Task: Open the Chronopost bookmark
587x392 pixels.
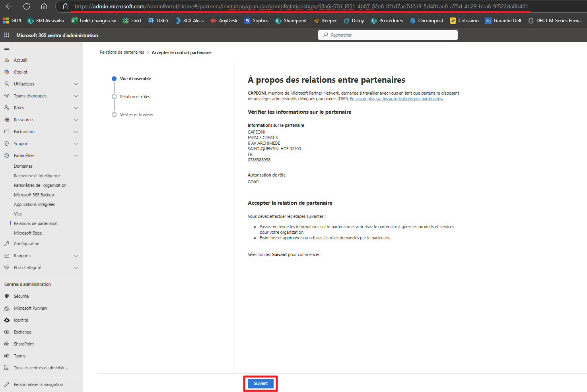Action: [x=426, y=21]
